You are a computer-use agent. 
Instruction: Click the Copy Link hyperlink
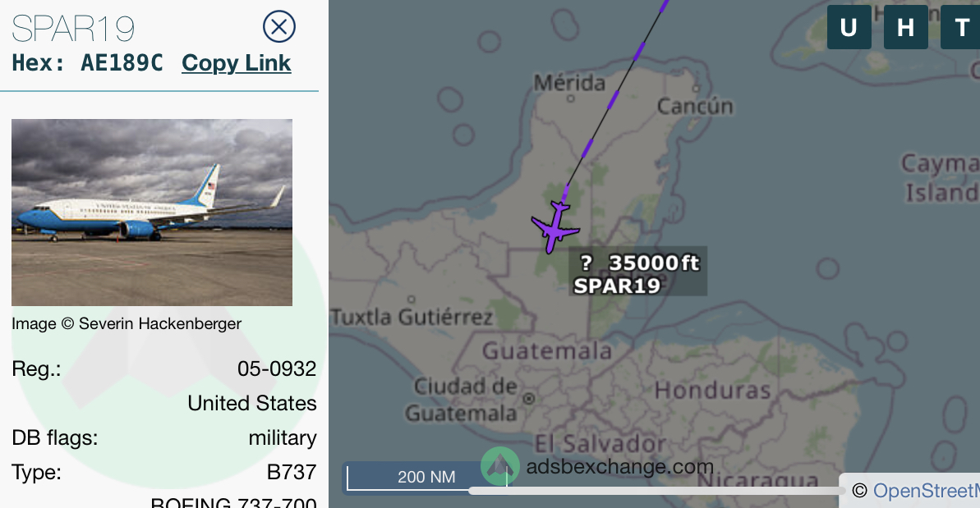237,63
